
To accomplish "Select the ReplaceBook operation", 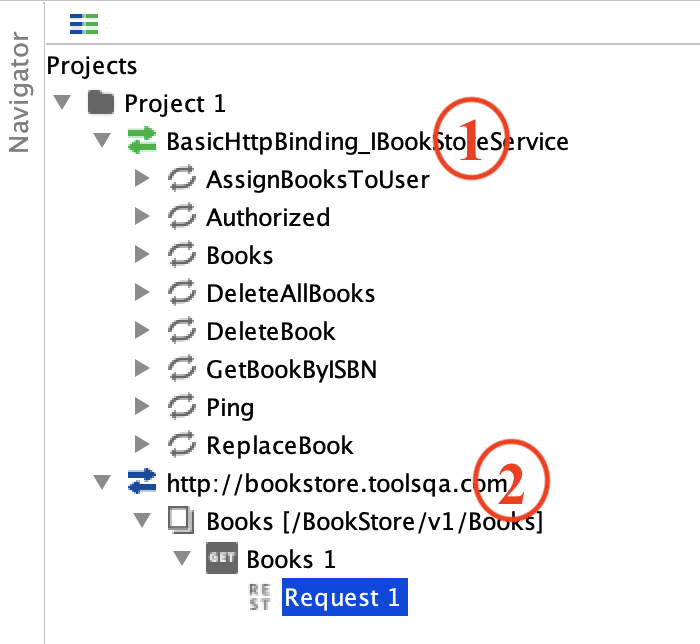I will click(x=279, y=445).
